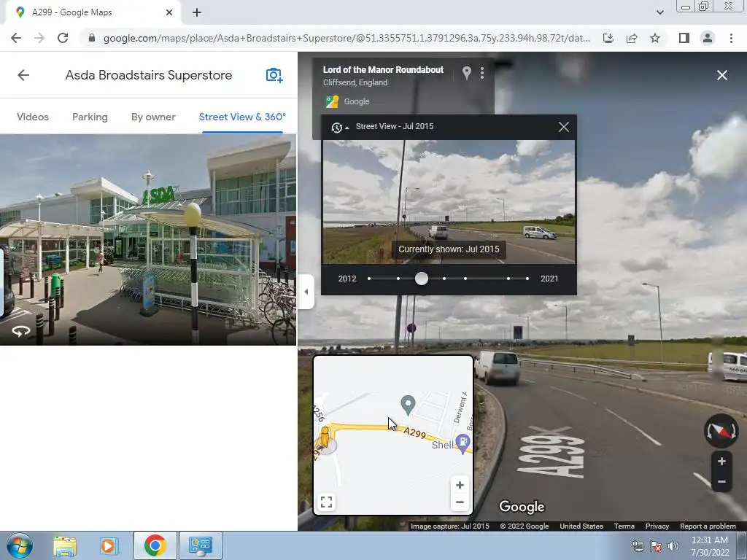The height and width of the screenshot is (560, 747).
Task: Zoom out on the Street View image
Action: [x=721, y=482]
